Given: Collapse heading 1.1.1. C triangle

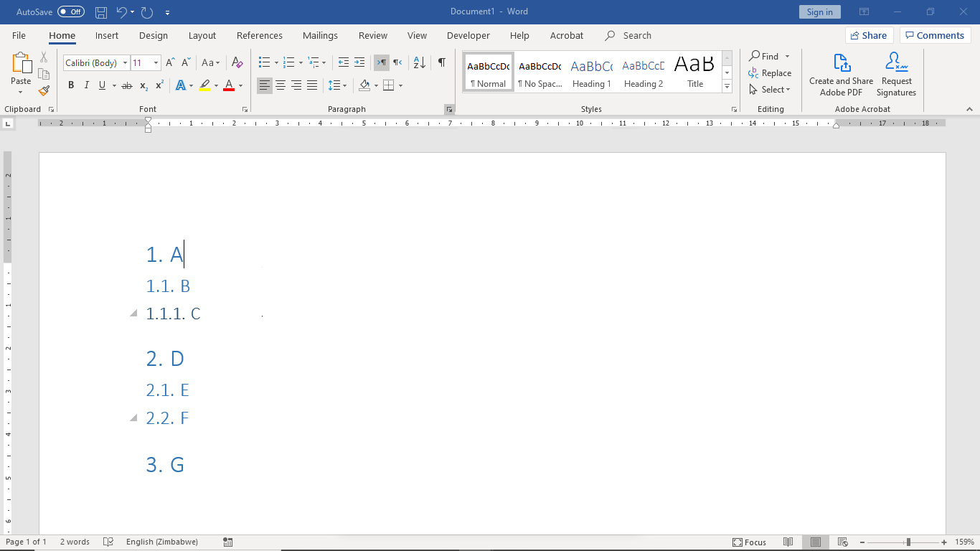Looking at the screenshot, I should coord(133,314).
